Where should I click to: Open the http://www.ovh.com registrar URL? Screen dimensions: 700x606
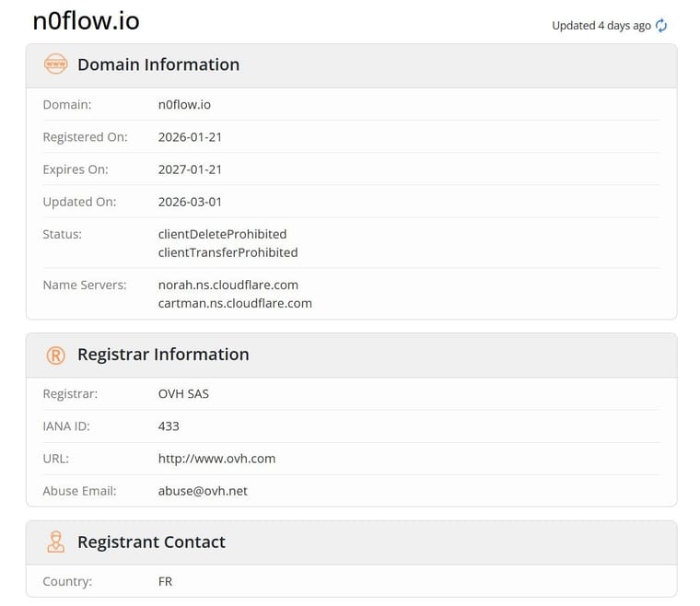tap(216, 459)
